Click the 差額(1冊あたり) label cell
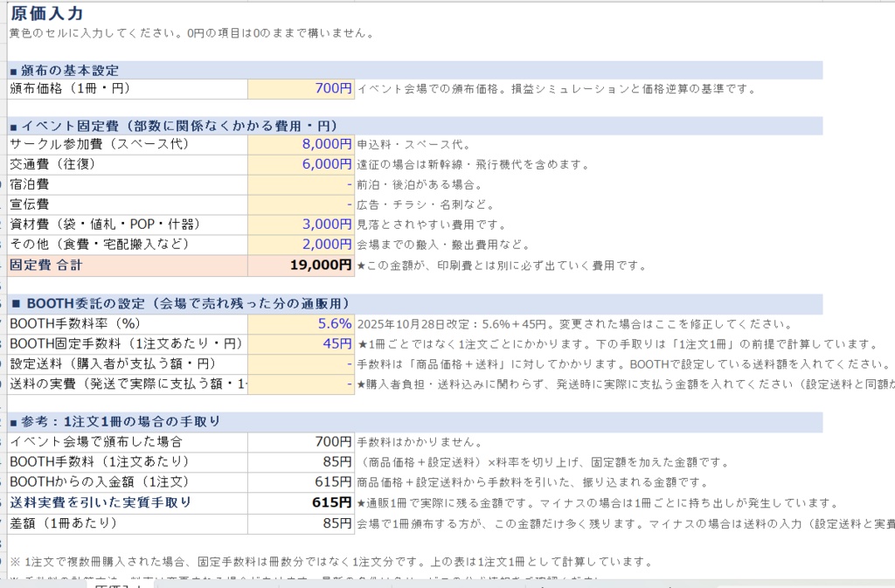895x588 pixels. pos(128,523)
